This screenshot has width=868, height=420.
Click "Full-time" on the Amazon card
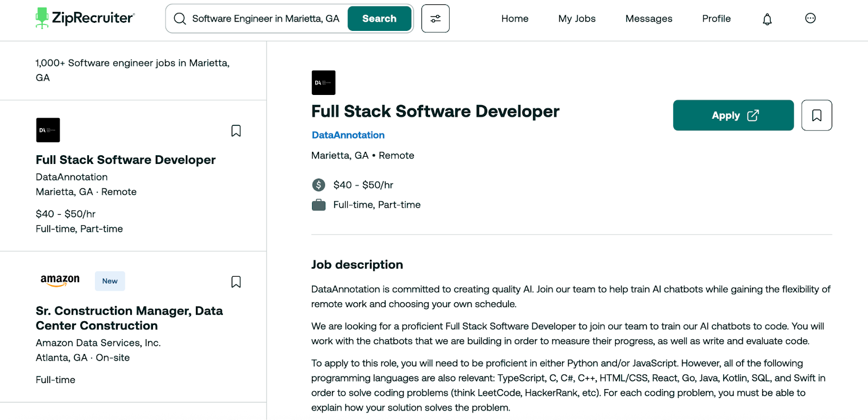coord(55,380)
